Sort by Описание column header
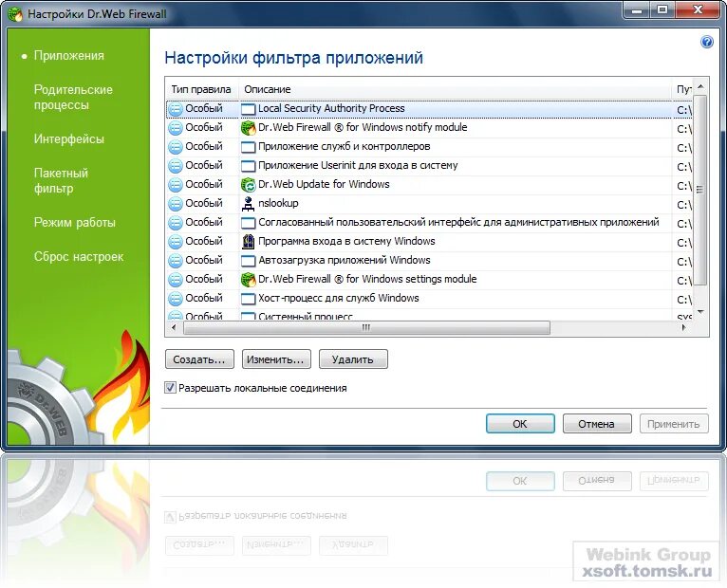Screen dimensions: 727x588 (456, 89)
